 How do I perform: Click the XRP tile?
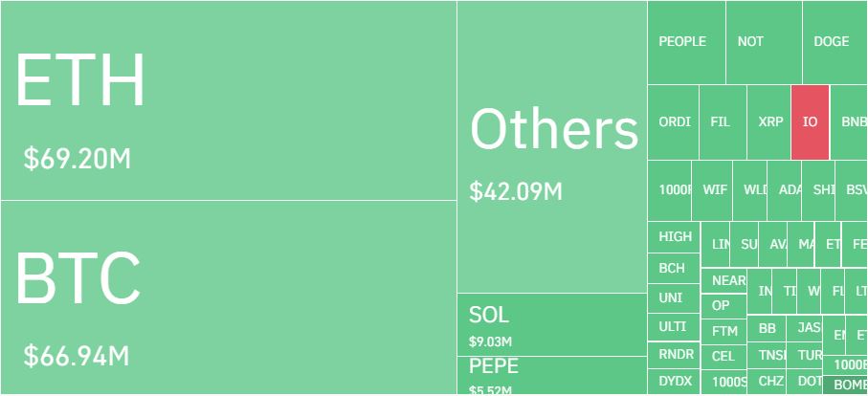tap(768, 122)
